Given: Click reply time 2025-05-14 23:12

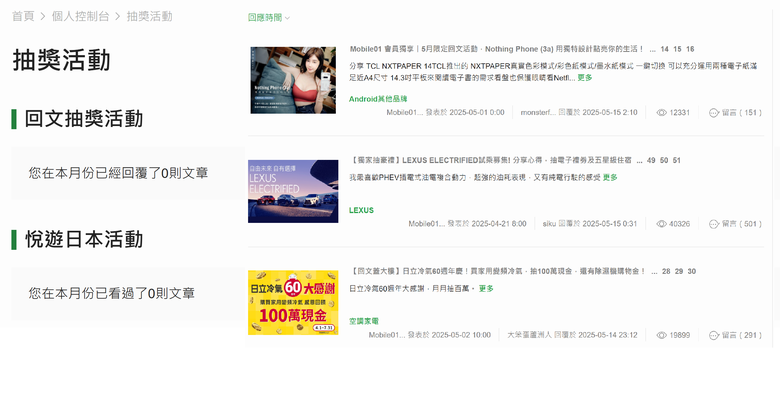Looking at the screenshot, I should click(608, 335).
